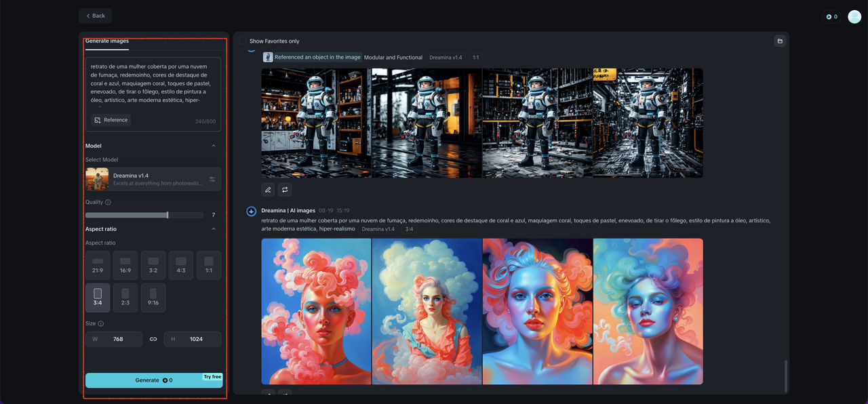This screenshot has height=404, width=868.
Task: Select the 9:16 aspect ratio
Action: (153, 298)
